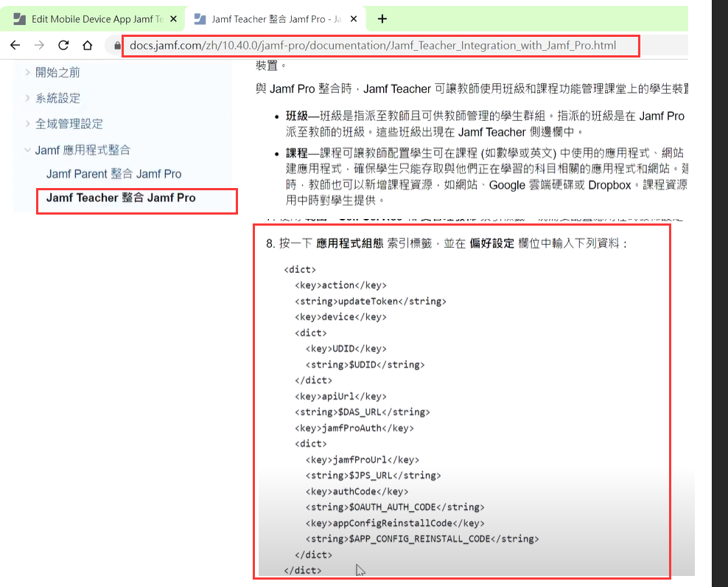Open Jamf Parent 整合 Jamf Pro page
728x587 pixels.
(x=113, y=174)
